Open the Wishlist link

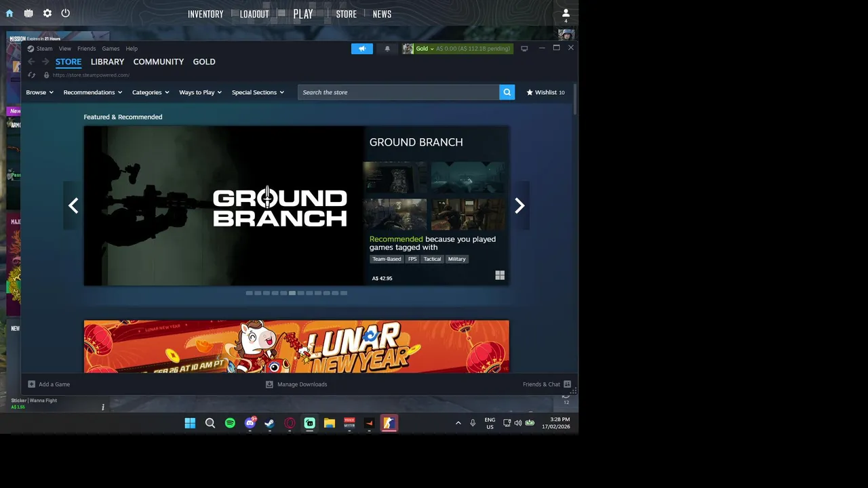click(545, 92)
